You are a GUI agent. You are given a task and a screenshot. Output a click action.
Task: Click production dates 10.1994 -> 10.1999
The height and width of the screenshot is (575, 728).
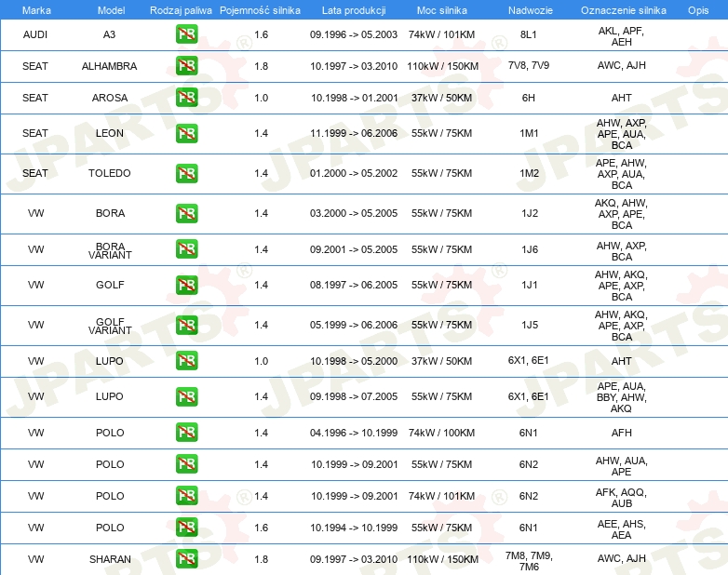tap(355, 528)
